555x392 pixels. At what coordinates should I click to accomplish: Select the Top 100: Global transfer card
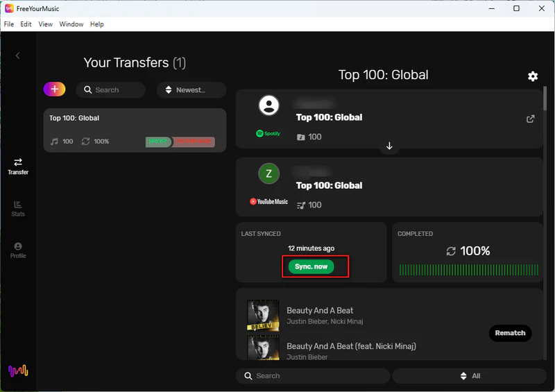point(135,130)
